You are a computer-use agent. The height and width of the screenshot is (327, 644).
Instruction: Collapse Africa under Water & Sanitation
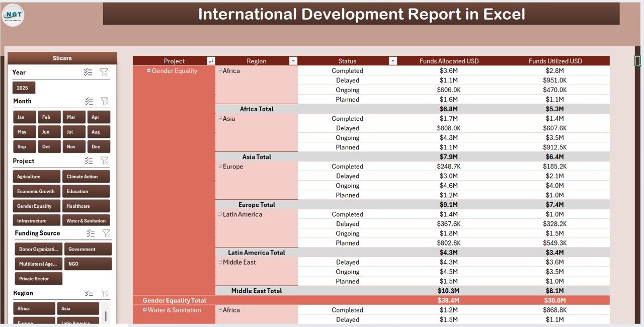[220, 310]
